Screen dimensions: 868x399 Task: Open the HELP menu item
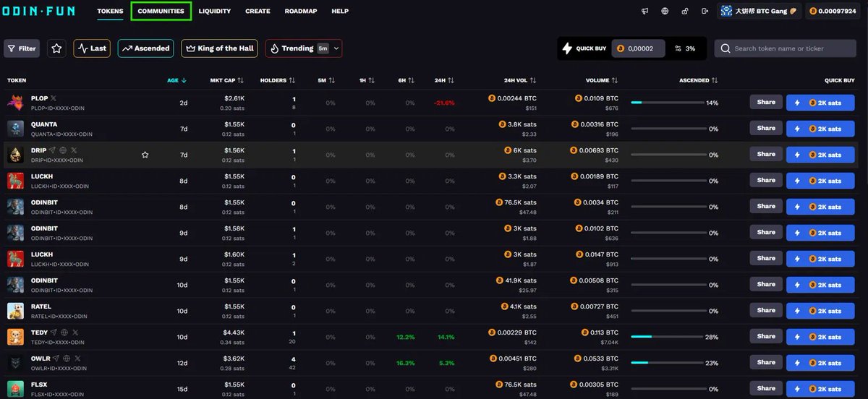tap(340, 12)
